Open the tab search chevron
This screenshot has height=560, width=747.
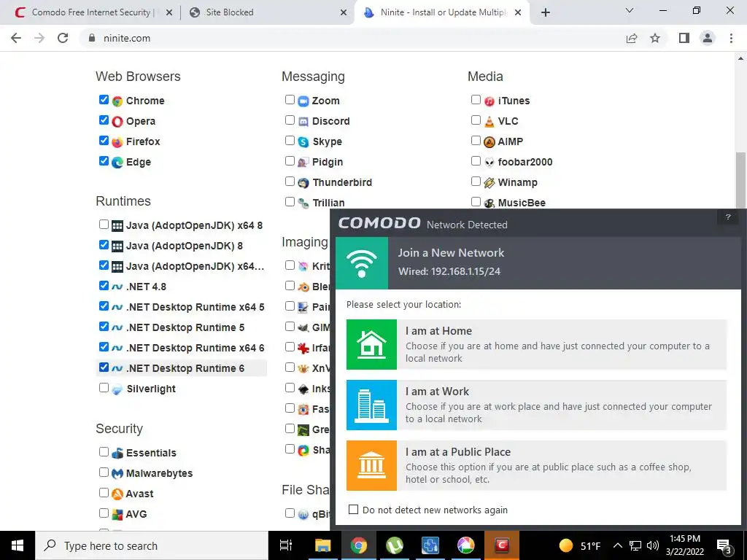pos(630,10)
